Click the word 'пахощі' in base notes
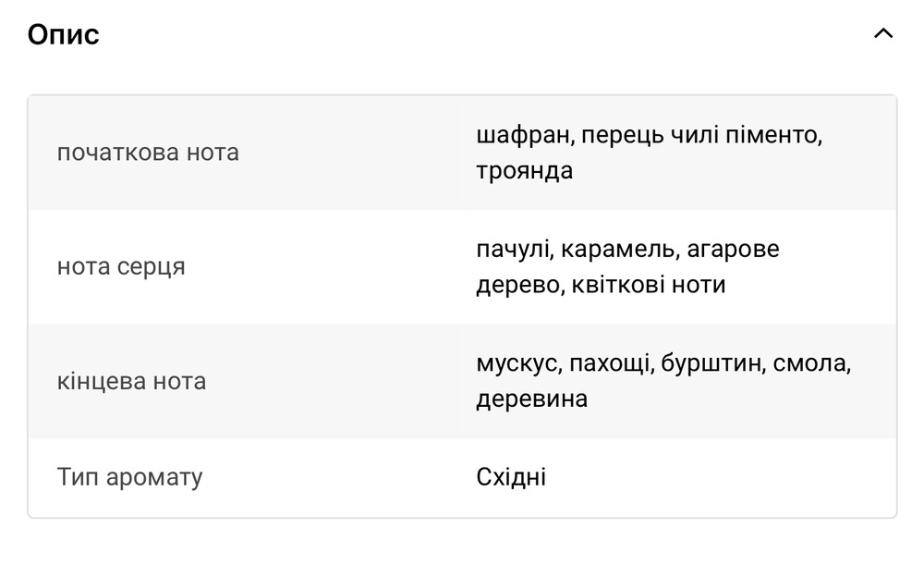 [x=609, y=364]
